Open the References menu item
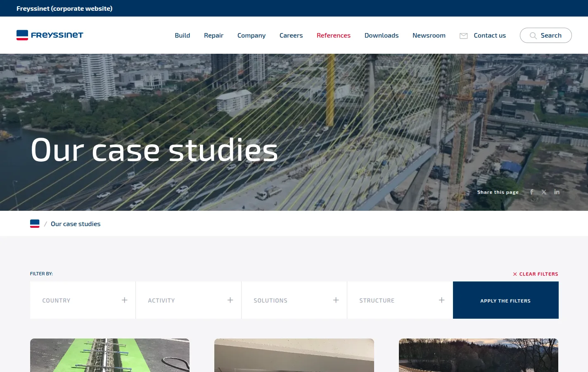588x372 pixels. point(334,36)
